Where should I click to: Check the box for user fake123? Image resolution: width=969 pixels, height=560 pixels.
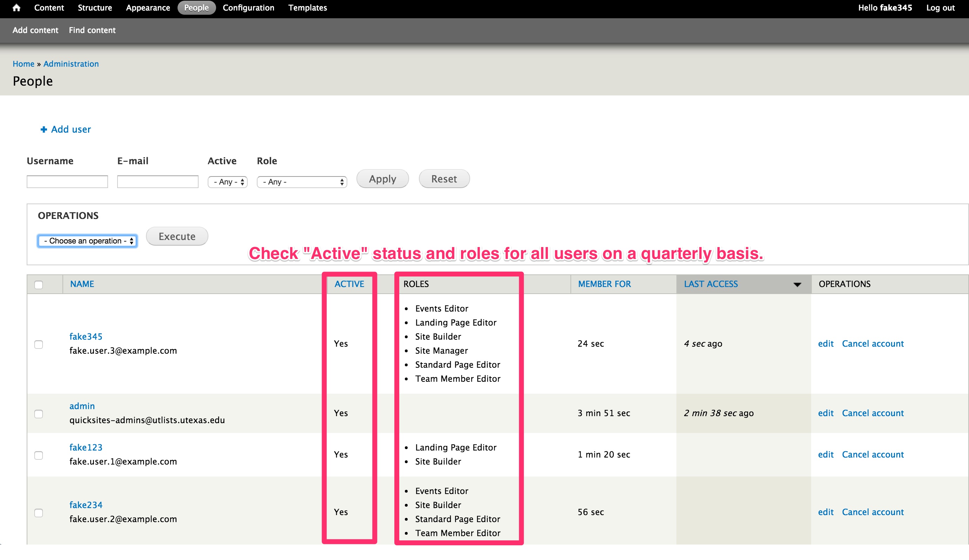click(39, 455)
